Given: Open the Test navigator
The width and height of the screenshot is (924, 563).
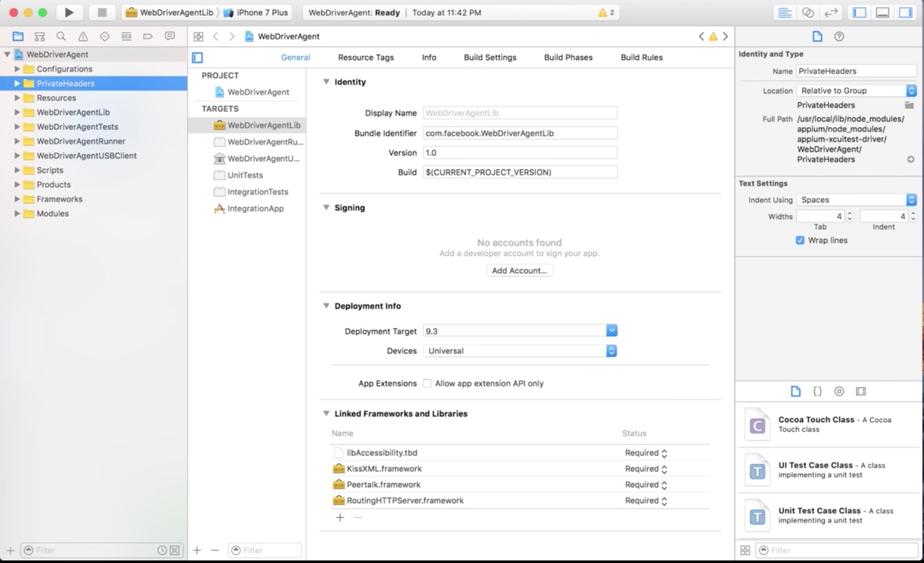Looking at the screenshot, I should [x=104, y=36].
